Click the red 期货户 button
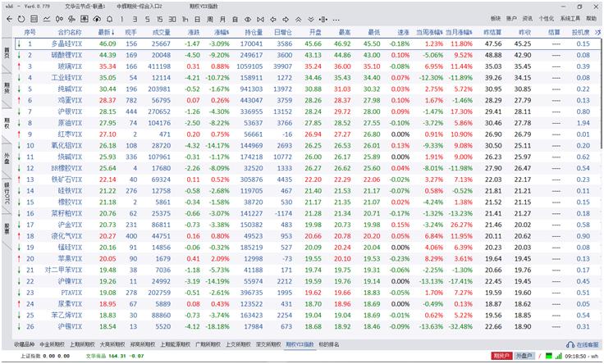This screenshot has width=604, height=364. point(501,356)
